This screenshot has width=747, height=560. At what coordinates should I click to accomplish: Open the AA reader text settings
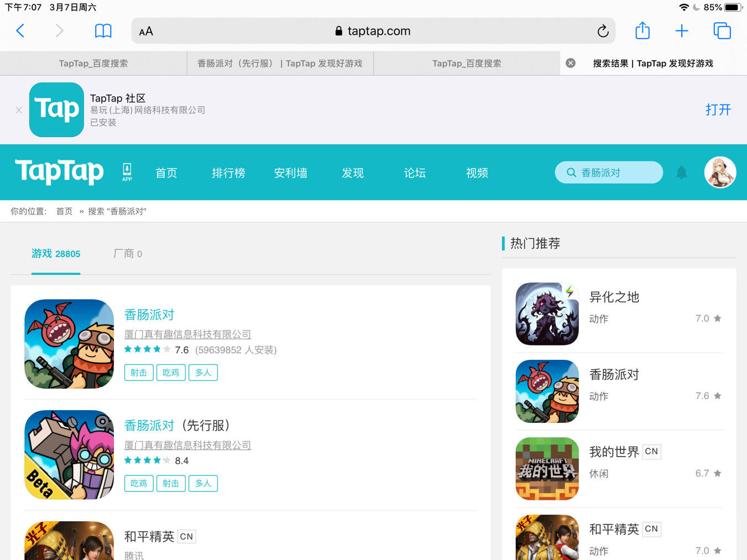pyautogui.click(x=146, y=32)
